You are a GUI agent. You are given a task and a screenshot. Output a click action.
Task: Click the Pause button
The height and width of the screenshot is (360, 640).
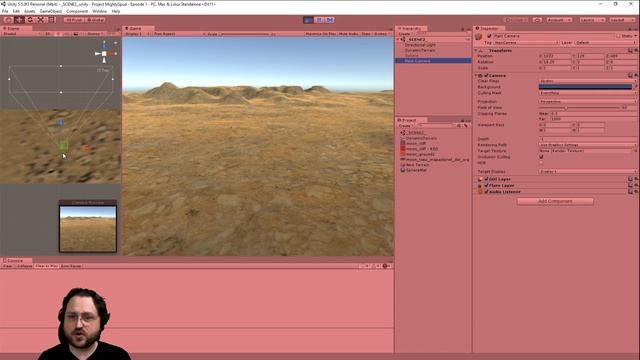coord(319,20)
